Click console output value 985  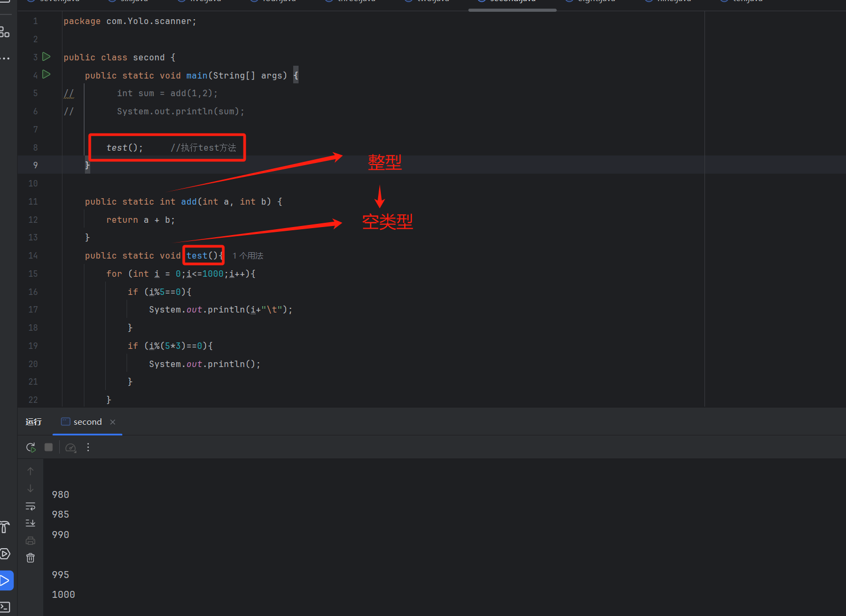(60, 514)
